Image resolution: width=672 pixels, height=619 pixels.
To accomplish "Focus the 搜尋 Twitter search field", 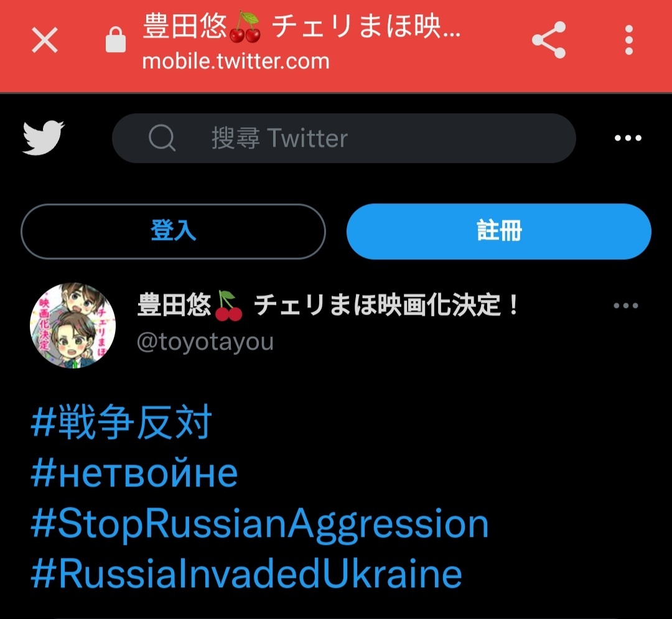I will pyautogui.click(x=343, y=138).
